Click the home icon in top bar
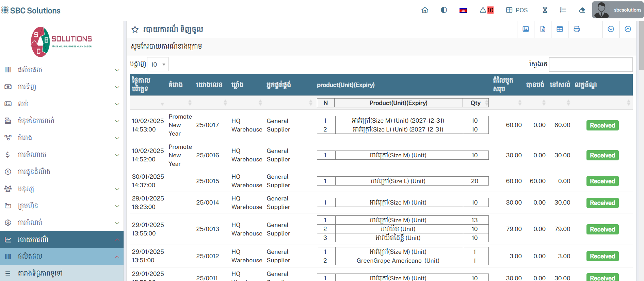Viewport: 644px width, 281px height. [424, 10]
